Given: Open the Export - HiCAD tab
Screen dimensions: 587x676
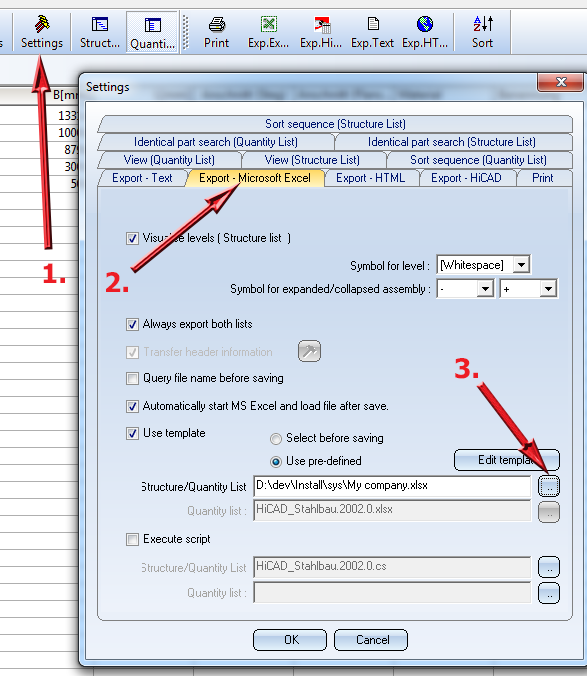Looking at the screenshot, I should pyautogui.click(x=466, y=178).
